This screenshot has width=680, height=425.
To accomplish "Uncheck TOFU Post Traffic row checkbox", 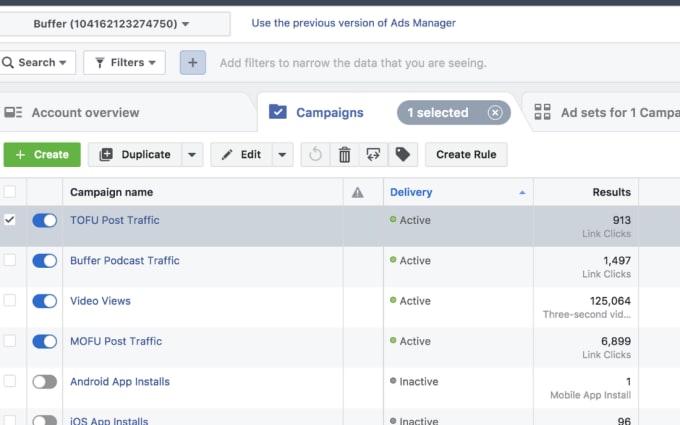I will (10, 220).
